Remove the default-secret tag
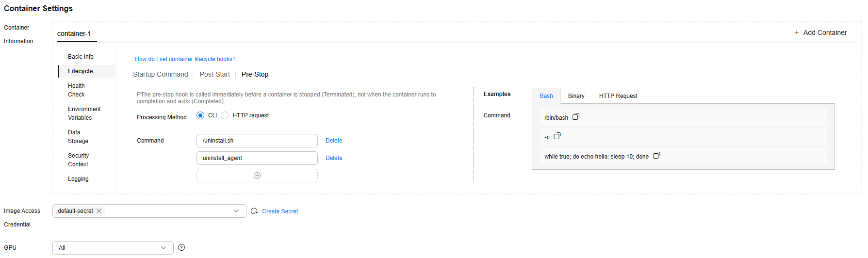This screenshot has height=258, width=868. point(99,211)
